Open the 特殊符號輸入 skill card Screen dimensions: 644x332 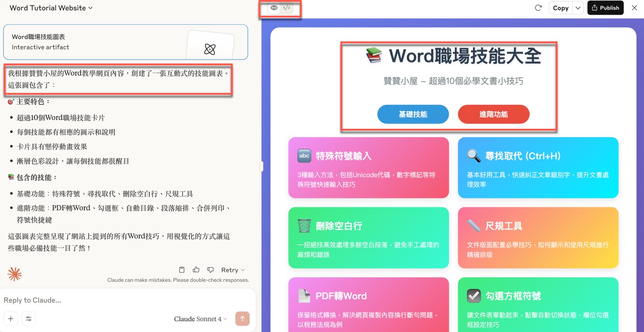tap(368, 167)
